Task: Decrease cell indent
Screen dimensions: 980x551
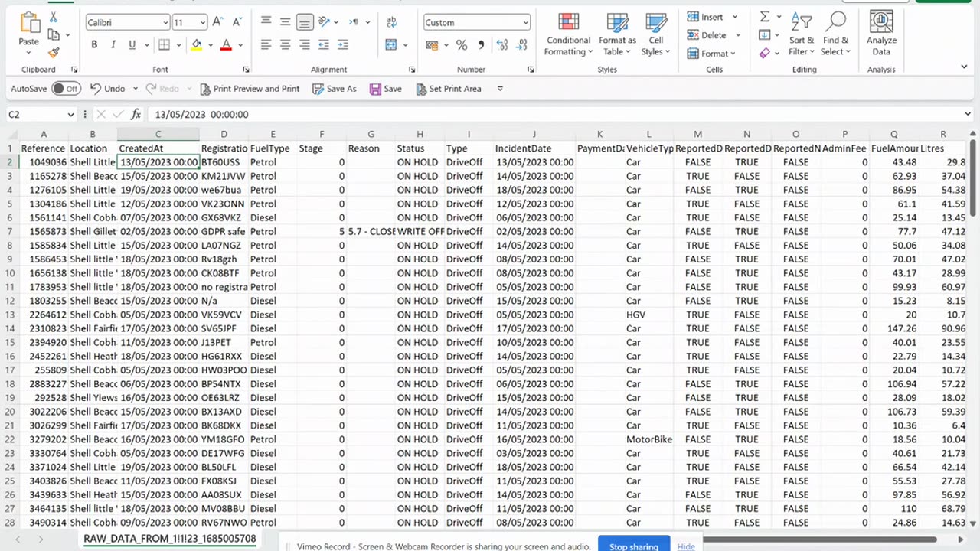Action: click(323, 44)
